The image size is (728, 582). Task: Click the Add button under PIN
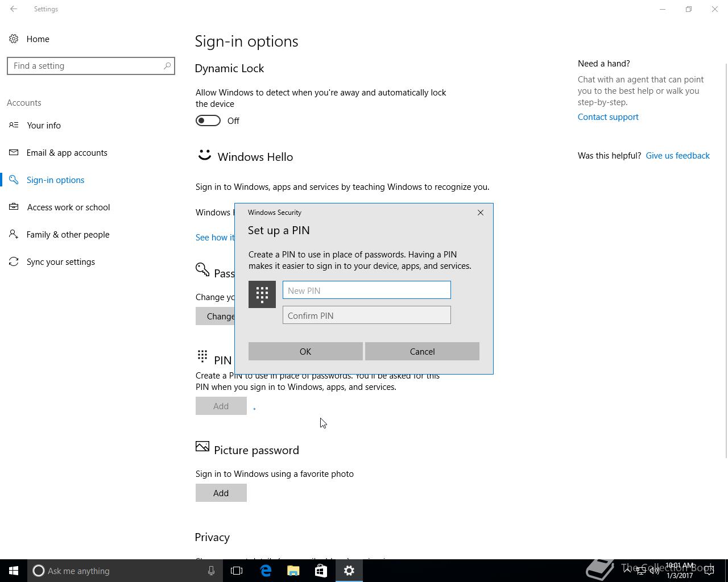(221, 406)
